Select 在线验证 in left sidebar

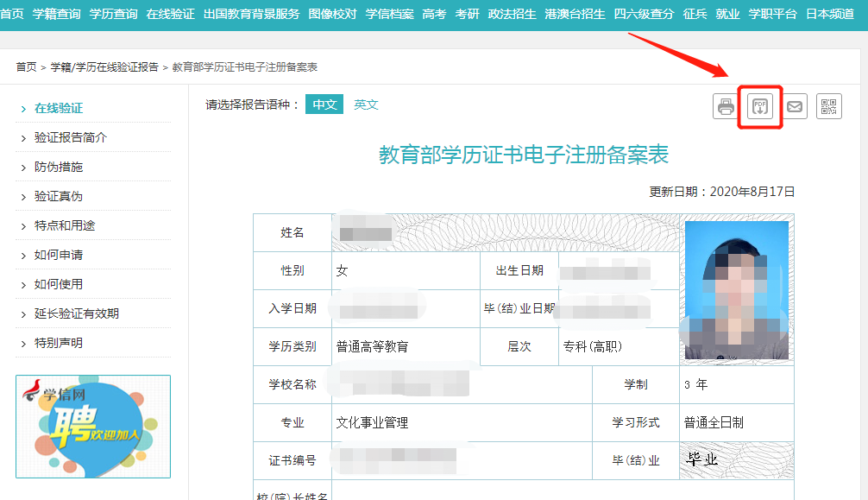point(59,108)
